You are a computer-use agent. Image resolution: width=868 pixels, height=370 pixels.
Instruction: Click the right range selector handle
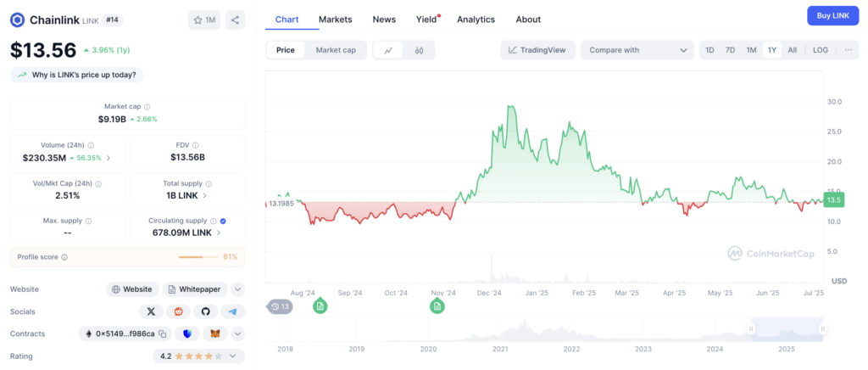822,329
